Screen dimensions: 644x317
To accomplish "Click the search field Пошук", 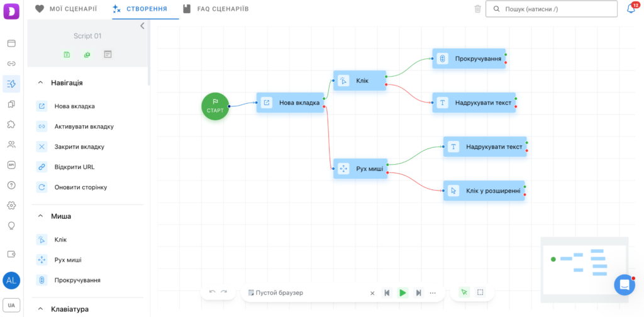I will [x=552, y=9].
